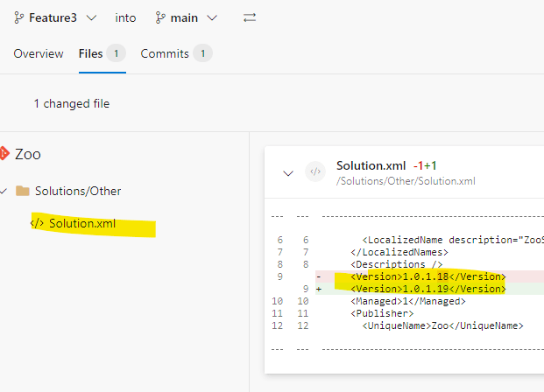The image size is (544, 392).
Task: Click the closing LocalizedNames line in diff
Action: point(399,252)
